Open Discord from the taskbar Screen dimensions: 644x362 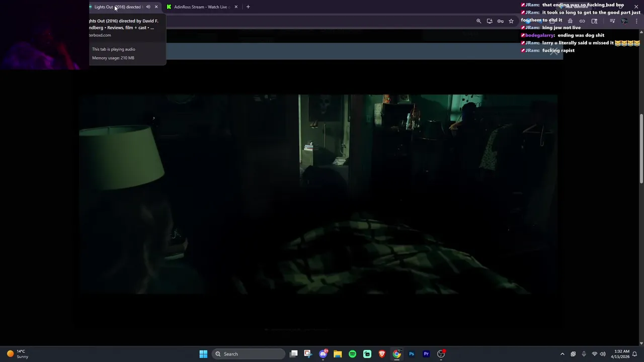click(x=323, y=354)
